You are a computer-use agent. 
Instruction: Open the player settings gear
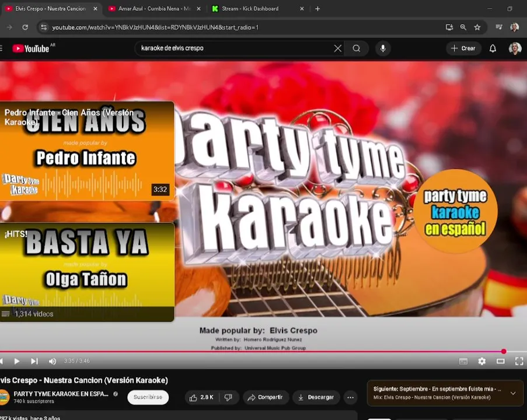point(482,361)
